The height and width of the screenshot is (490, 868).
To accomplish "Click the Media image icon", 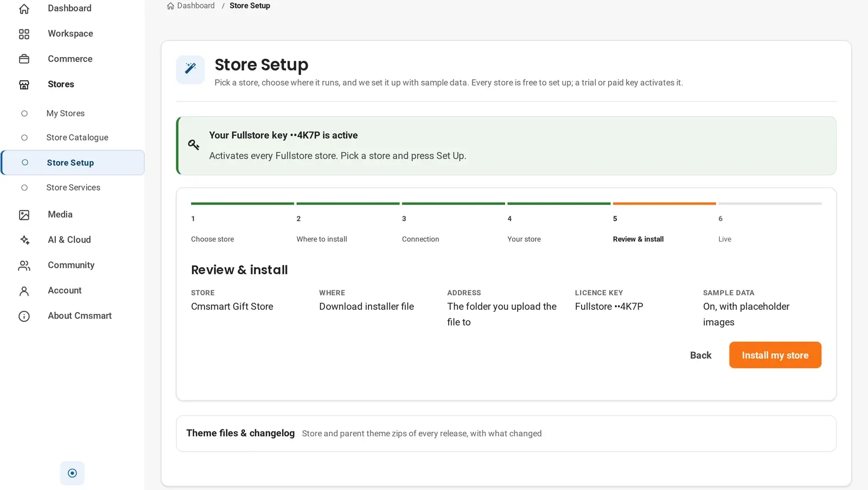I will pos(24,215).
